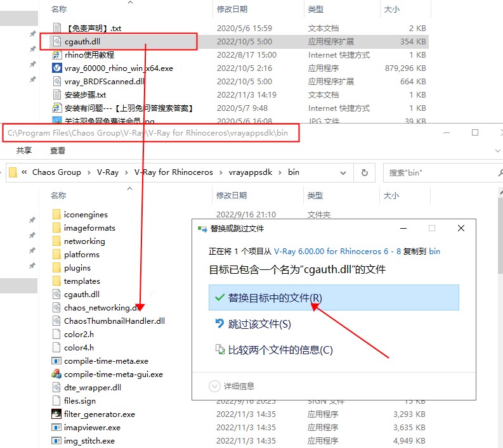Expand the V-Ray for Rhinoceros breadcrumb chevron
Image resolution: width=503 pixels, height=448 pixels.
pyautogui.click(x=221, y=173)
